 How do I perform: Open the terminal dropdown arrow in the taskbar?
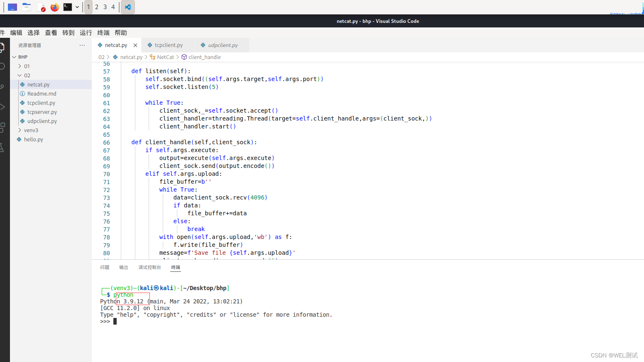77,7
